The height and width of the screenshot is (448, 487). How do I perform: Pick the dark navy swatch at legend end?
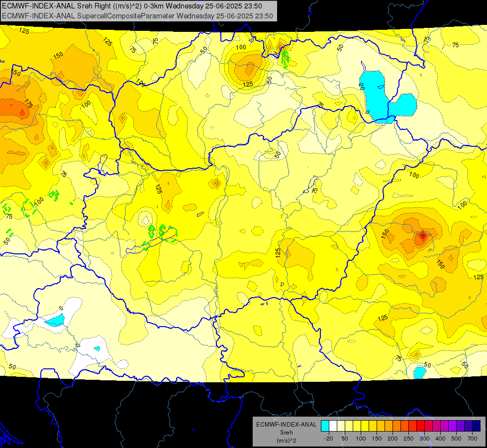coord(477,426)
